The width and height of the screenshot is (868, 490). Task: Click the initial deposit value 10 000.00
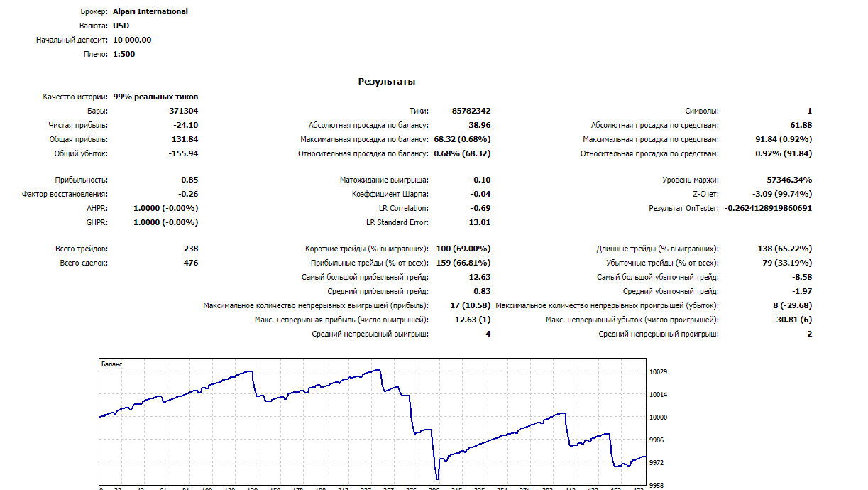tap(132, 40)
